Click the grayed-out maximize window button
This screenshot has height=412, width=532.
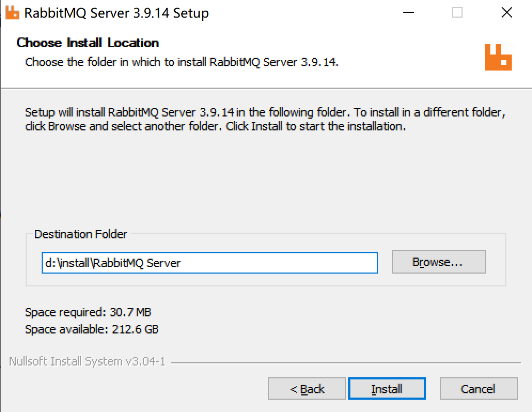click(x=457, y=12)
